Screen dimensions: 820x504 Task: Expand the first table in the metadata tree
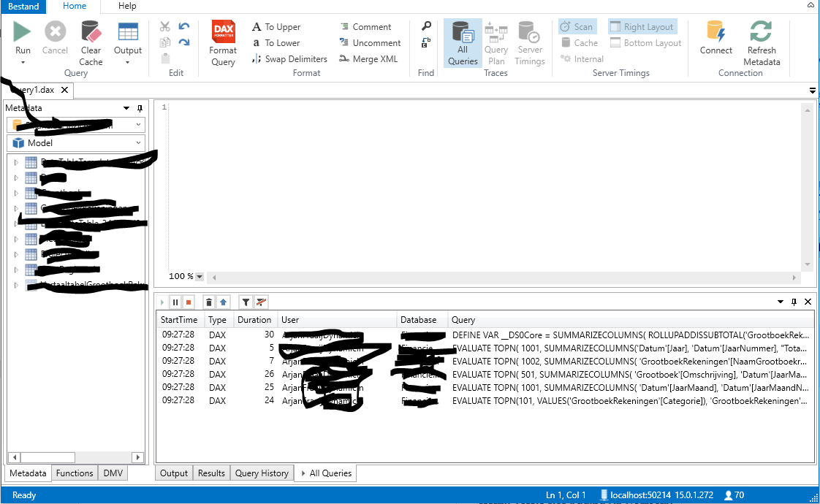point(16,162)
